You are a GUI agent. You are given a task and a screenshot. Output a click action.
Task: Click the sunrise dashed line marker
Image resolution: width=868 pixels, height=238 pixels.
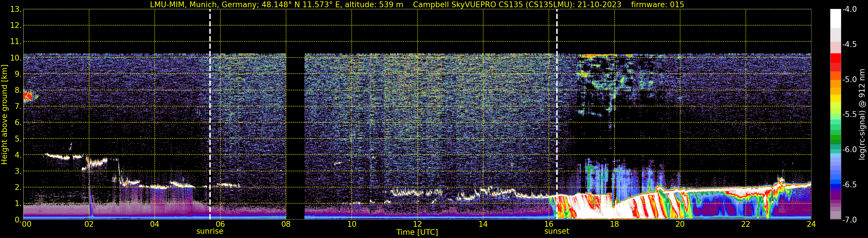pyautogui.click(x=210, y=114)
